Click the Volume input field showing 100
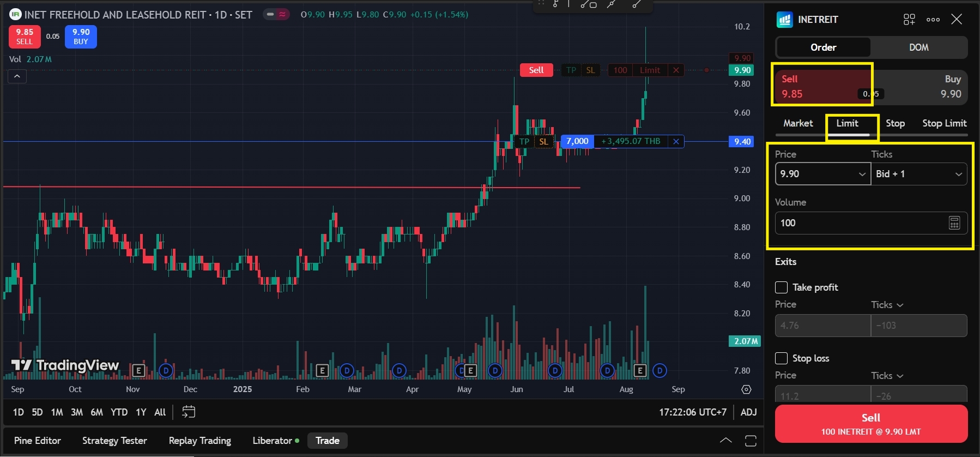Screen dimensions: 980x457 [x=871, y=223]
